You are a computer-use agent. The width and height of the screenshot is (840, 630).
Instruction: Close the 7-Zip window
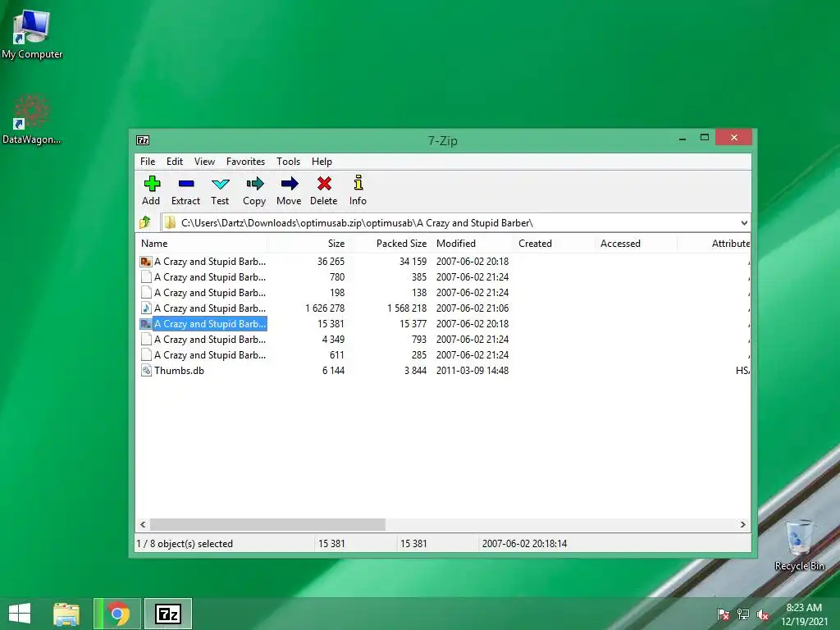[x=734, y=138]
